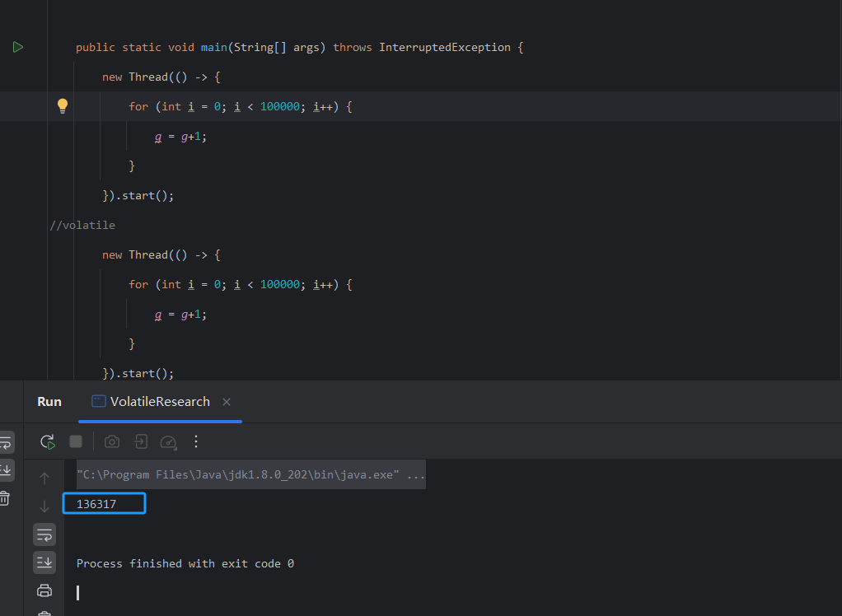Toggle scroll-to-end icon above the printer

point(44,562)
